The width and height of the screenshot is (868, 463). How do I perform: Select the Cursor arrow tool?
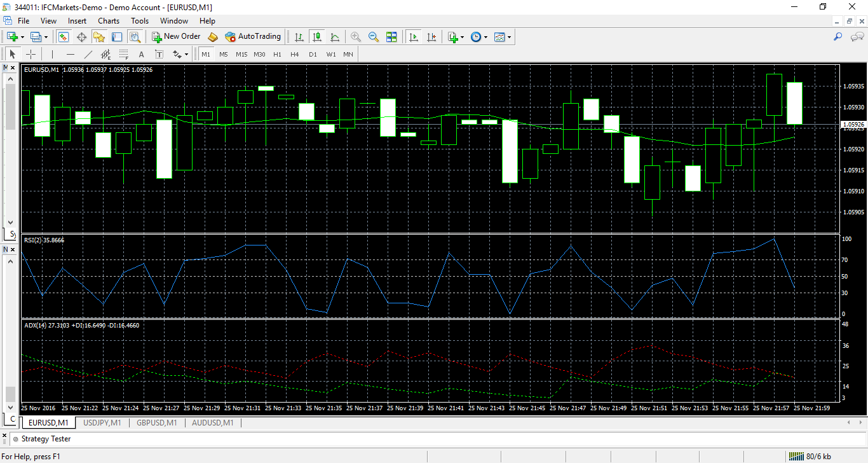(12, 54)
